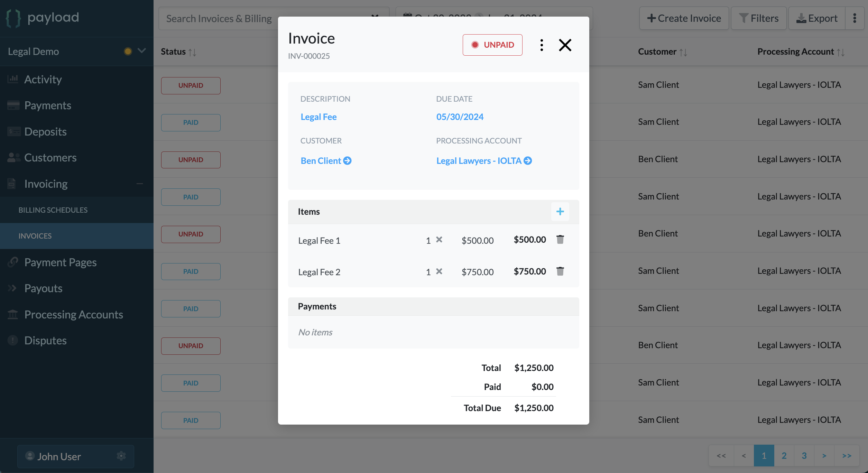Delete the Legal Fee 2 item
Screen dimensions: 868x473
560,271
